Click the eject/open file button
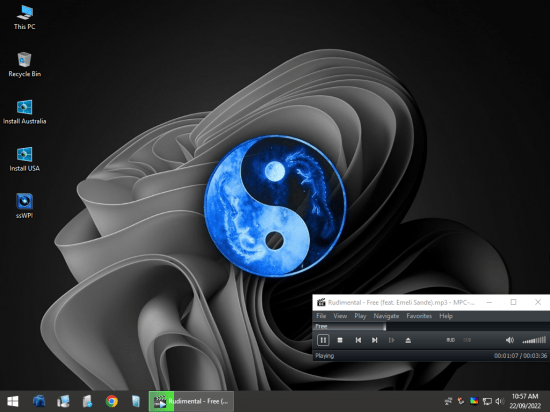The height and width of the screenshot is (412, 550). coord(408,340)
